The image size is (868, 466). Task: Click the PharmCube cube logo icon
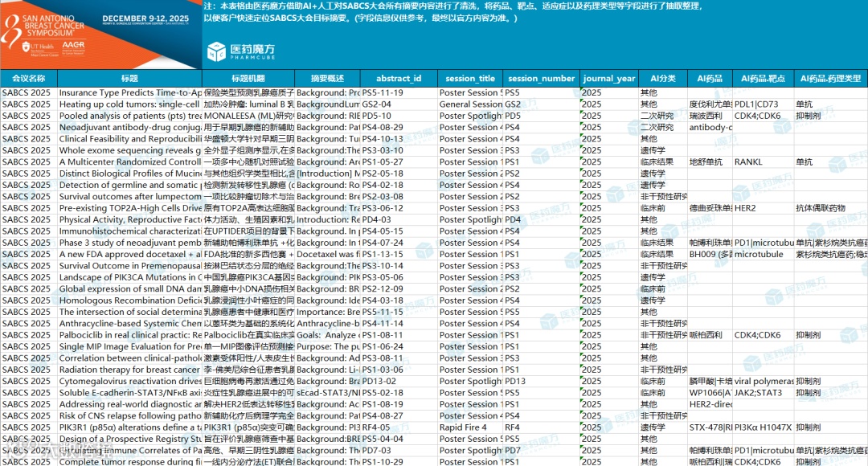(216, 51)
